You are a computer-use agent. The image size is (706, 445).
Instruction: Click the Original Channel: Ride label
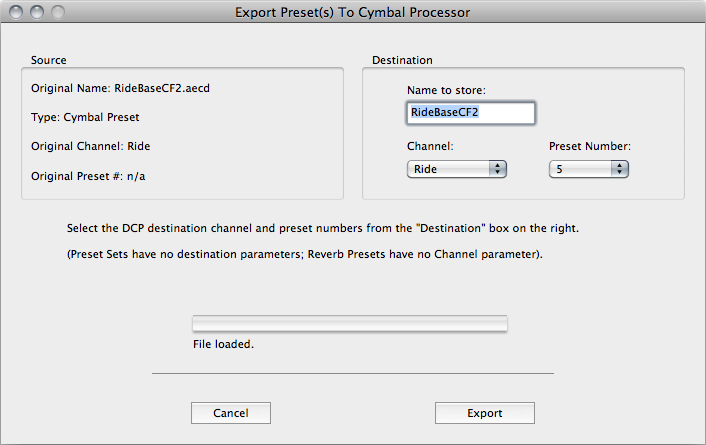tap(90, 146)
